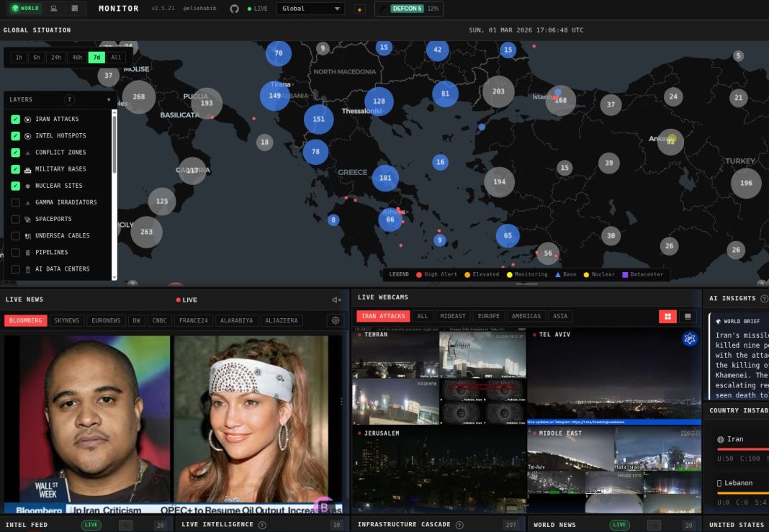The height and width of the screenshot is (532, 769).
Task: Open the WORLD NEWS feed dropdown
Action: coord(655,524)
